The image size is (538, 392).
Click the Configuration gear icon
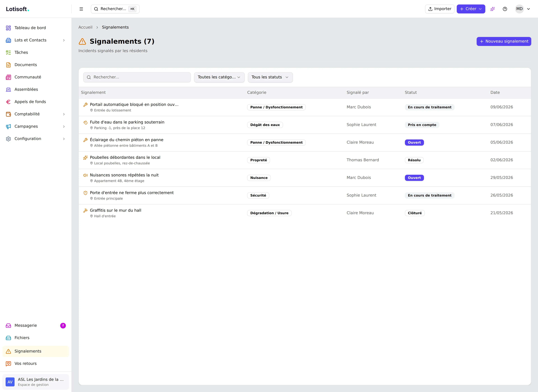pos(8,139)
